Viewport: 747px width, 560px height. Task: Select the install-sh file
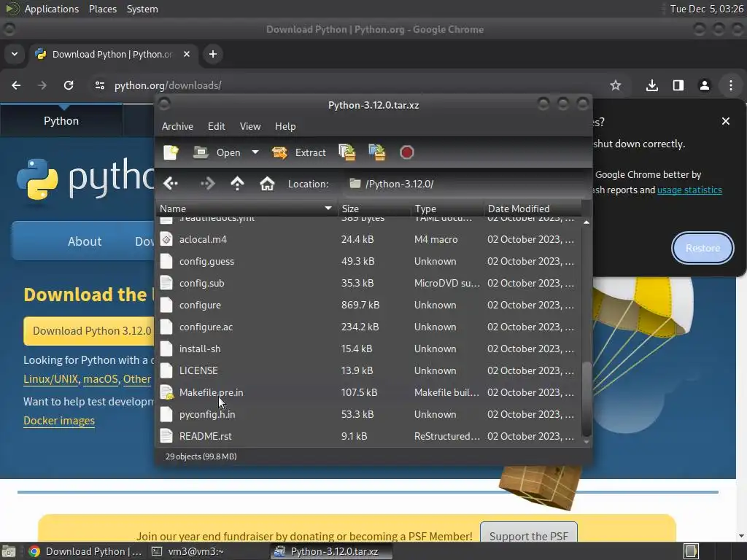[368, 349]
